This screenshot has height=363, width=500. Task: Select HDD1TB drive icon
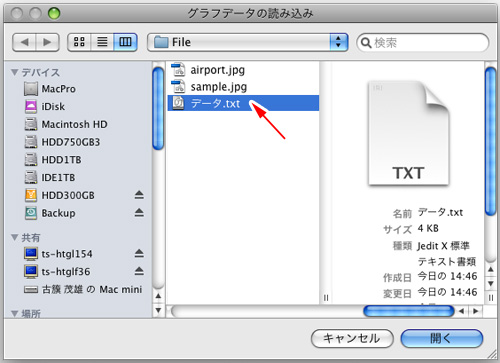[x=31, y=160]
